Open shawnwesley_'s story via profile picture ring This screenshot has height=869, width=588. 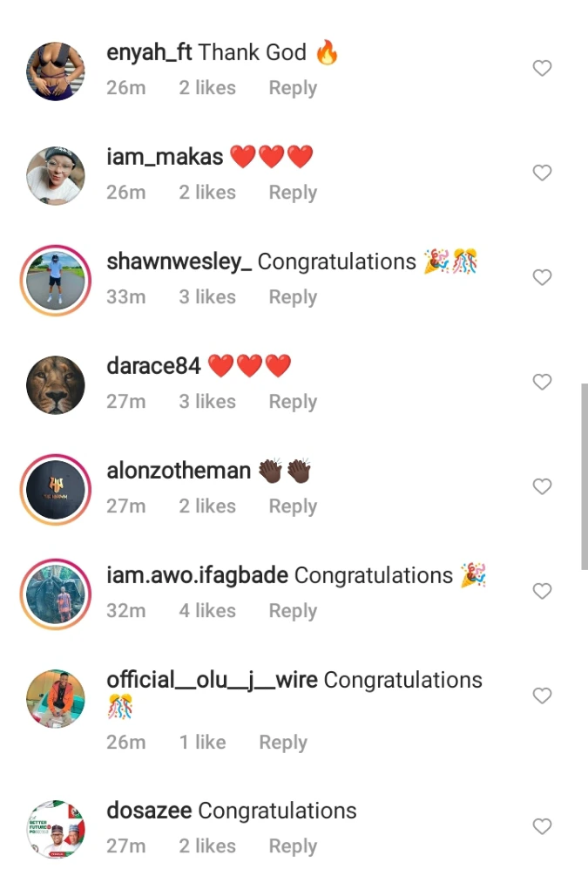[56, 281]
